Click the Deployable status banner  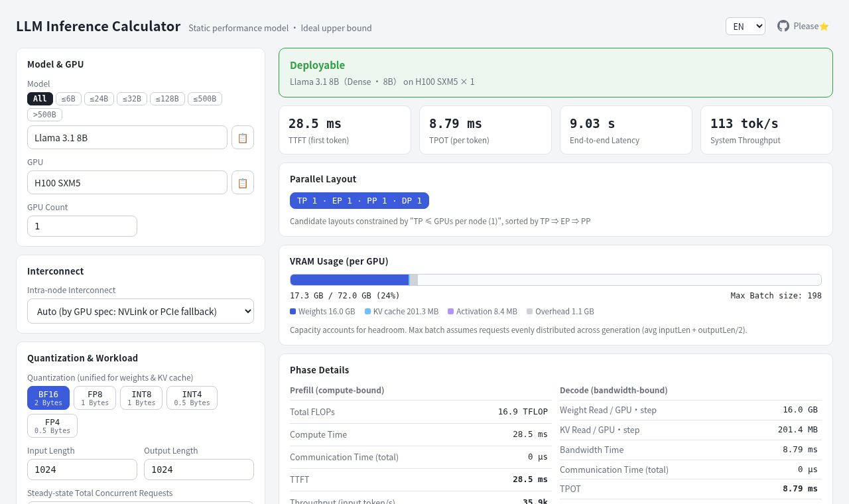point(556,73)
